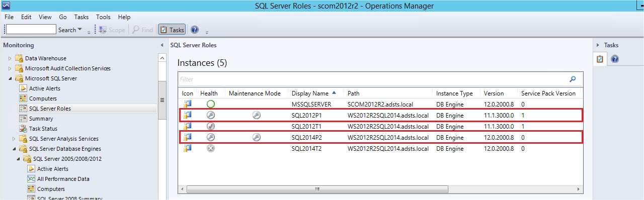This screenshot has width=644, height=200.
Task: Open the Tools menu
Action: (x=103, y=17)
